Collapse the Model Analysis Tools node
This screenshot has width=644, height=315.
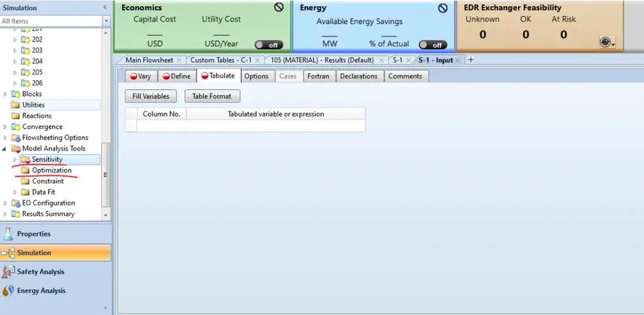pos(5,149)
